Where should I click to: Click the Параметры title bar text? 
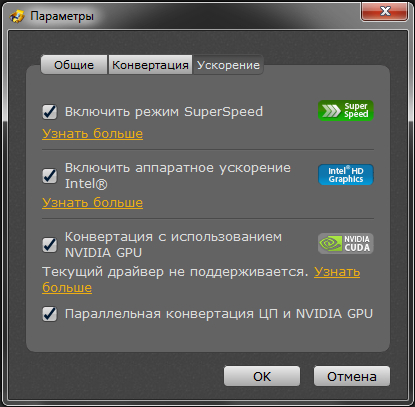pos(62,16)
